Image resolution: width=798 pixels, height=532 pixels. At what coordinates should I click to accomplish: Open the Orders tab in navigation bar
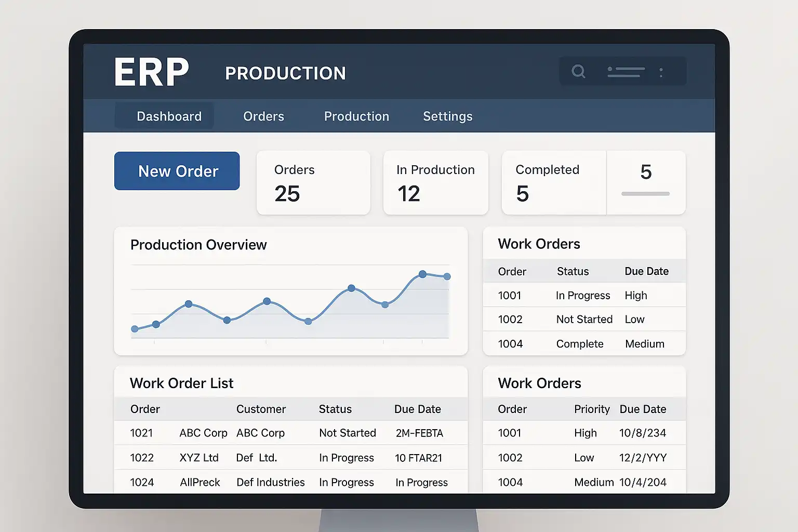263,116
